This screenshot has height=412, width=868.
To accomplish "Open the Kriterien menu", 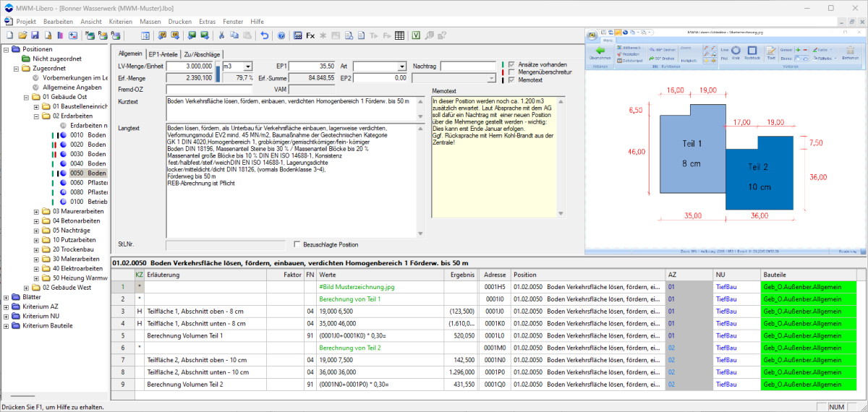I will pos(121,22).
